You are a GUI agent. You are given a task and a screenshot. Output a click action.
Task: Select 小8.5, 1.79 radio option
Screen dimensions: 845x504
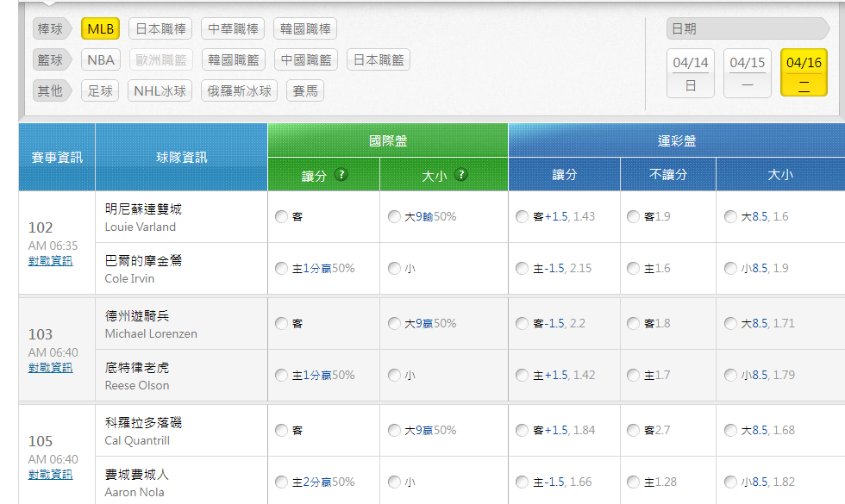[730, 375]
